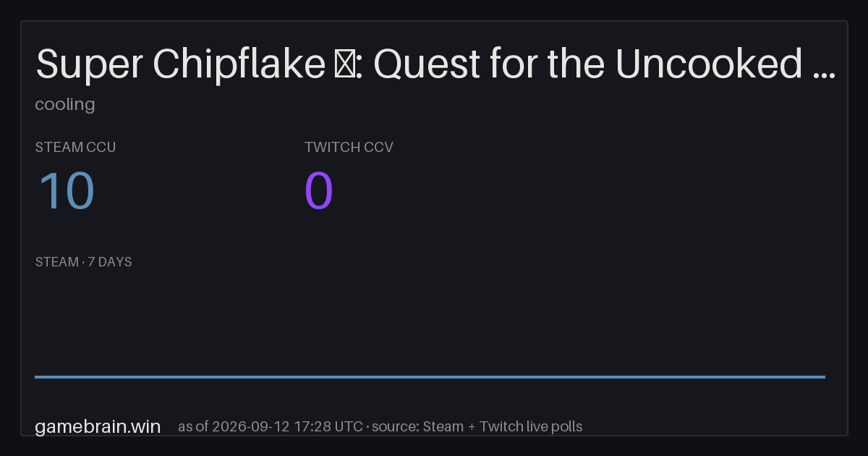Click the date 2026-09-12 in footer
This screenshot has width=868, height=456.
click(251, 426)
